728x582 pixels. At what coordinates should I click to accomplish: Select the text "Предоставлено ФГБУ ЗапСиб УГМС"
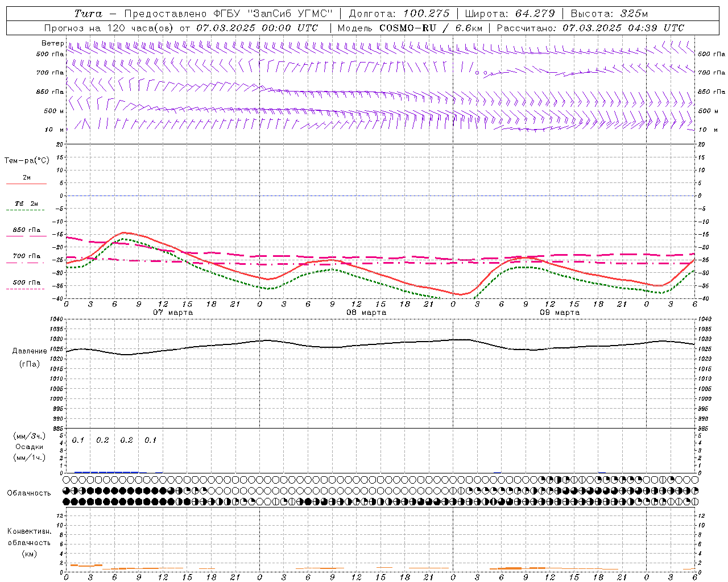click(228, 14)
